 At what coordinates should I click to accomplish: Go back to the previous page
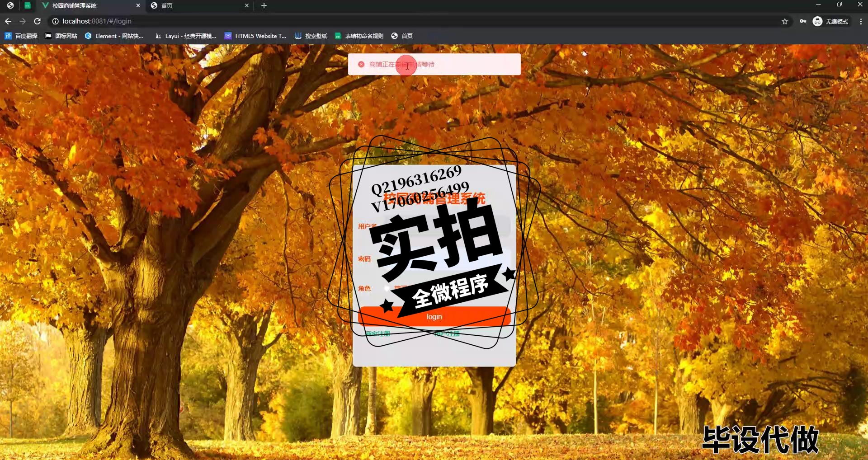click(8, 21)
